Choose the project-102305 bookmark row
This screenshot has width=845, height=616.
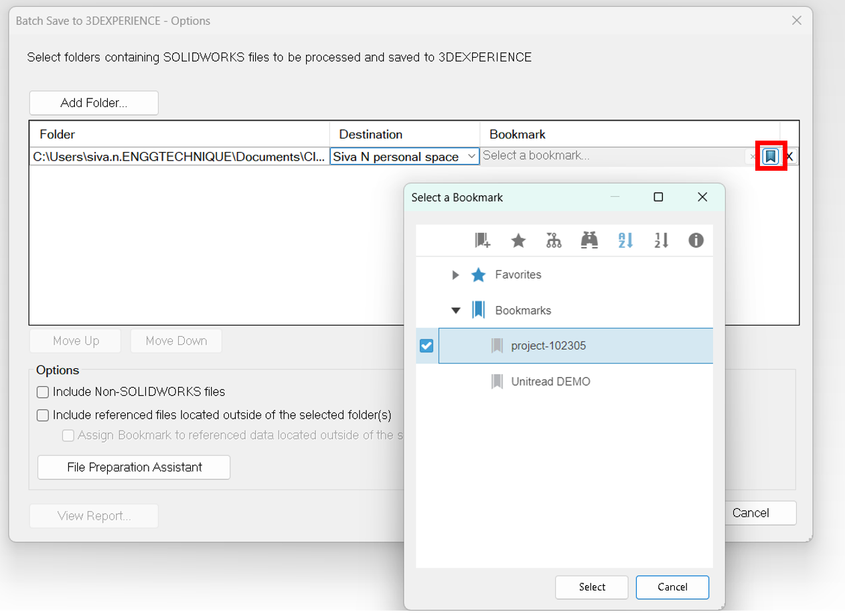(548, 346)
